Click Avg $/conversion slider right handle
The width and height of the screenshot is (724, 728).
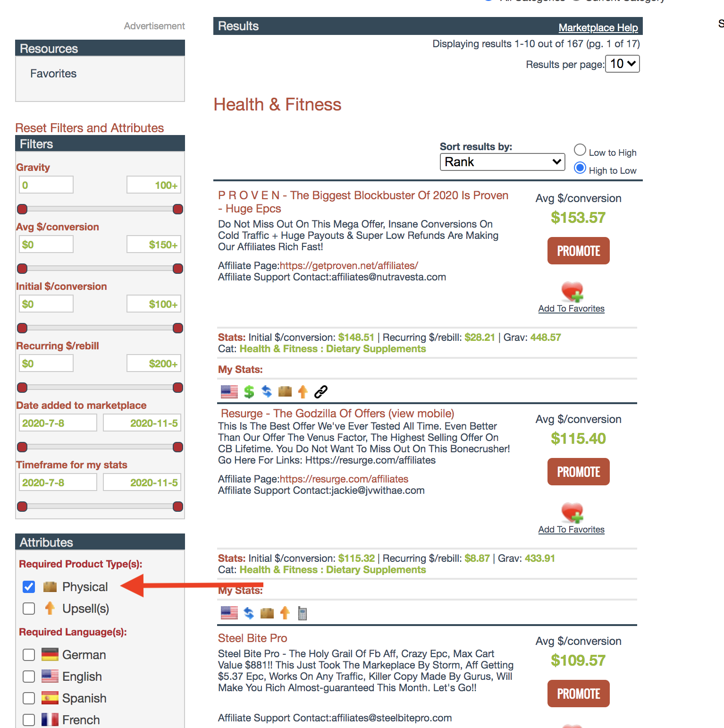178,269
